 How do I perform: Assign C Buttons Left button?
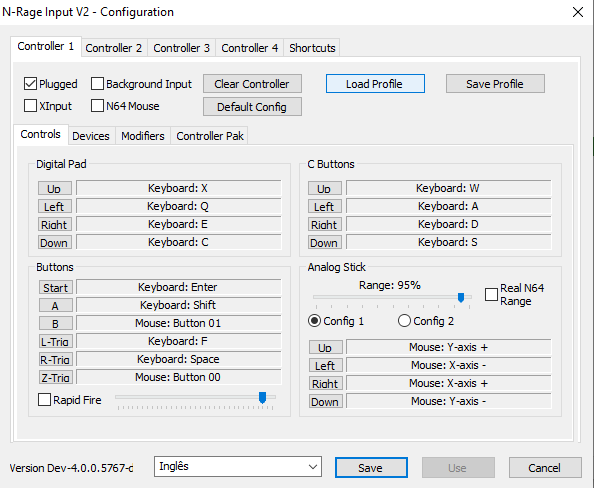(x=325, y=206)
